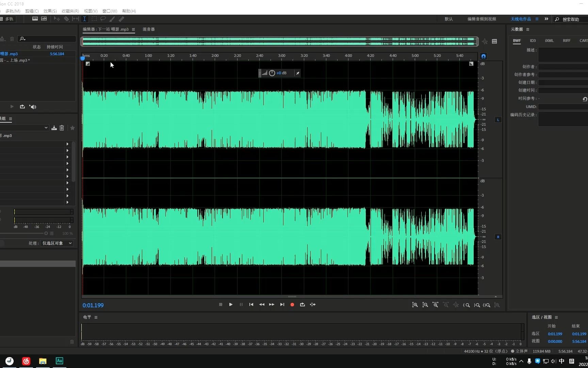Open Adobe Audition in Windows taskbar

click(x=60, y=361)
